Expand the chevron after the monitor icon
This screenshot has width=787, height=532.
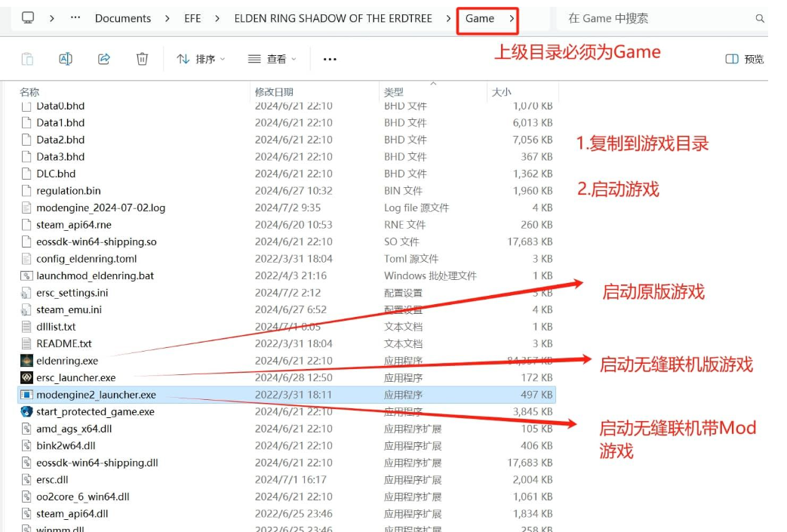(52, 19)
